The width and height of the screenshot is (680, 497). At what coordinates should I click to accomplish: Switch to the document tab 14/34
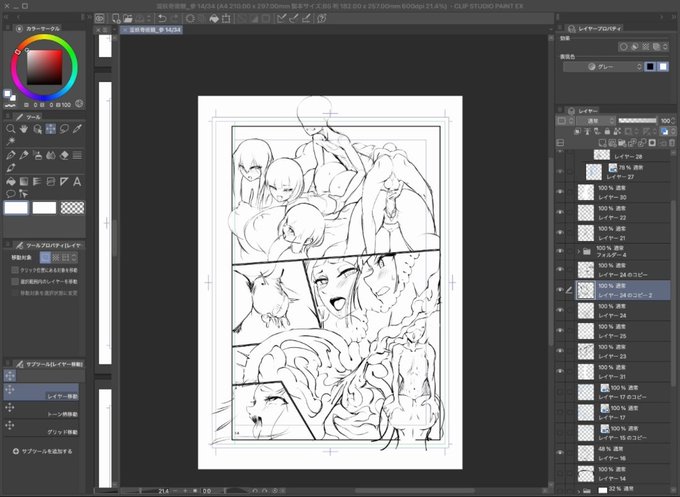pyautogui.click(x=151, y=30)
